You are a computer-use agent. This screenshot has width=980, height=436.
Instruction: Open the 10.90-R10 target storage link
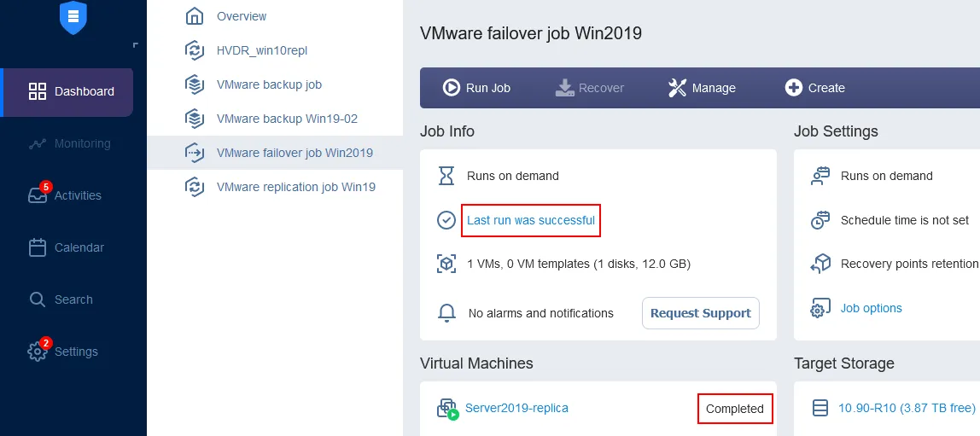[907, 408]
